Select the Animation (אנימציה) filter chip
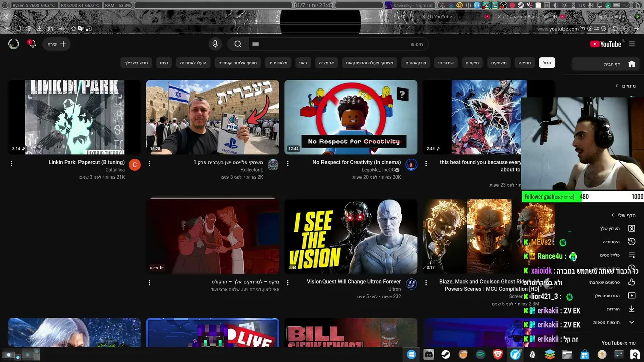Image resolution: width=644 pixels, height=362 pixels. (326, 63)
